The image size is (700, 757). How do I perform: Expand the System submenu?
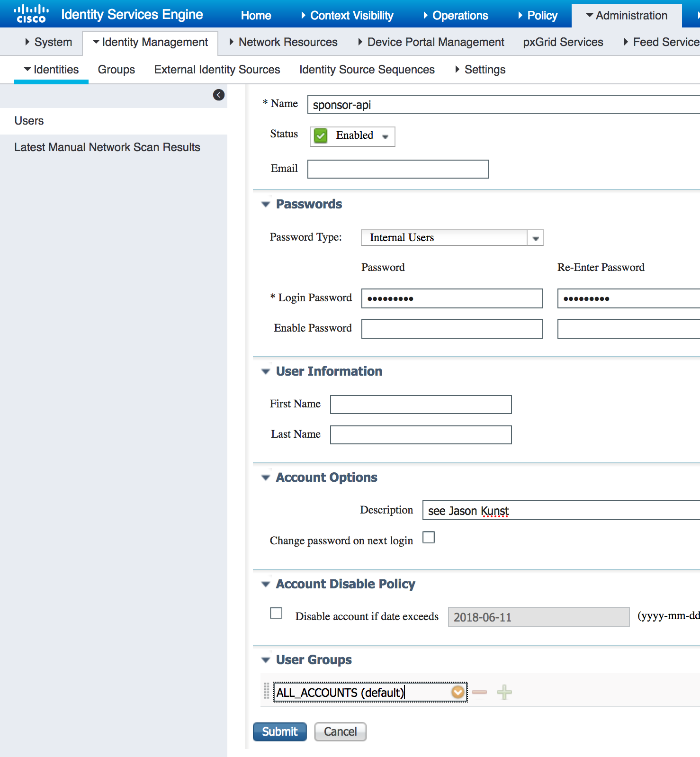(x=49, y=42)
